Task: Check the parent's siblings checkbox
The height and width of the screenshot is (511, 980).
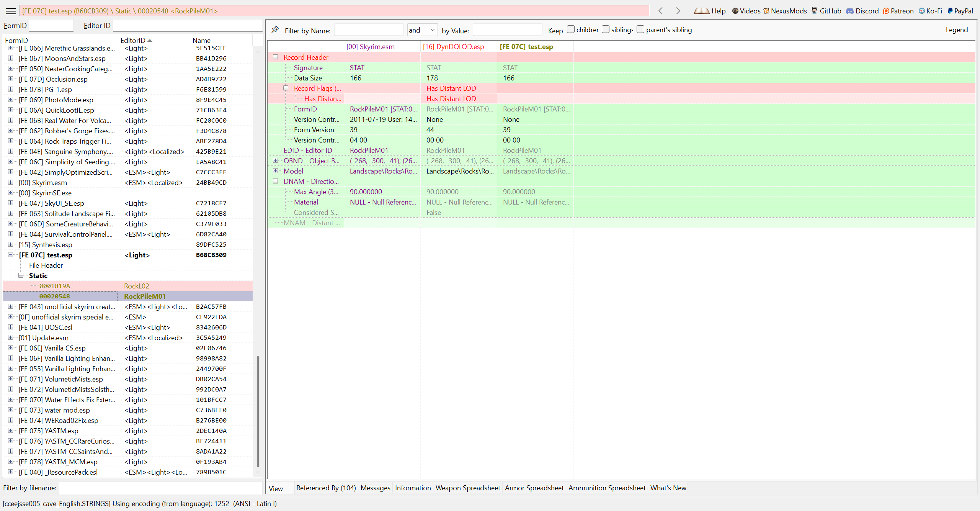Action: click(x=640, y=29)
